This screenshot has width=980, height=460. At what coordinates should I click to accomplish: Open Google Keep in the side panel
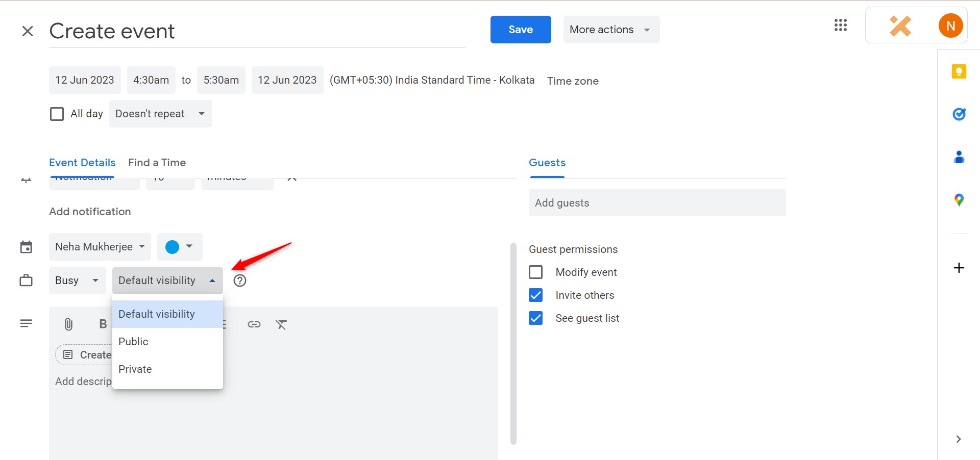point(959,71)
